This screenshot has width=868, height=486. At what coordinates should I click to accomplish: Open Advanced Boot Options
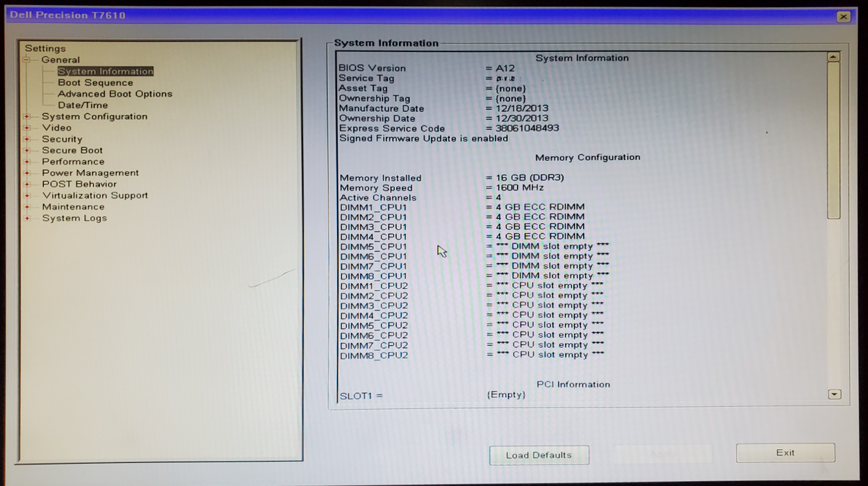coord(115,94)
